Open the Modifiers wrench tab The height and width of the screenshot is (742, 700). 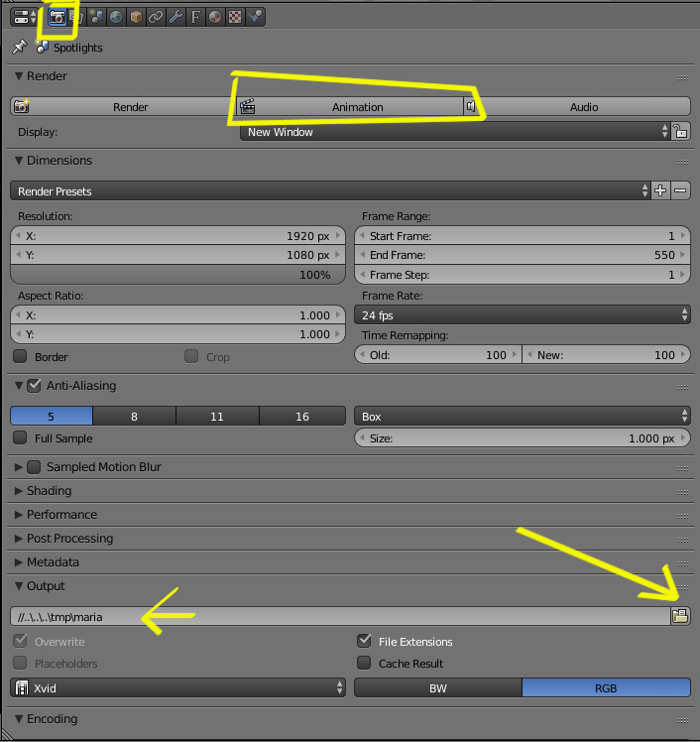click(x=175, y=17)
